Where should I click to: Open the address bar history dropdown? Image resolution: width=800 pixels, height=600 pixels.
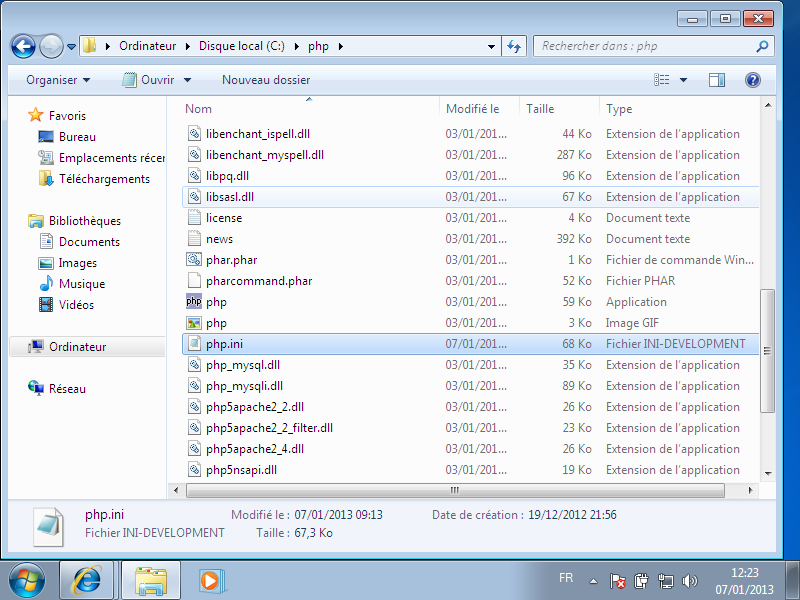tap(491, 46)
